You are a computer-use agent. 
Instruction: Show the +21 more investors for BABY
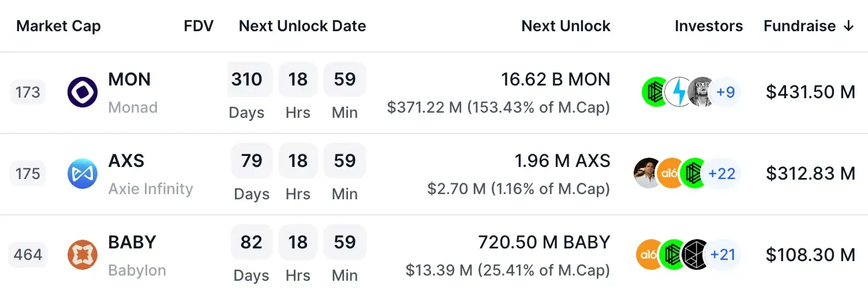[x=721, y=255]
